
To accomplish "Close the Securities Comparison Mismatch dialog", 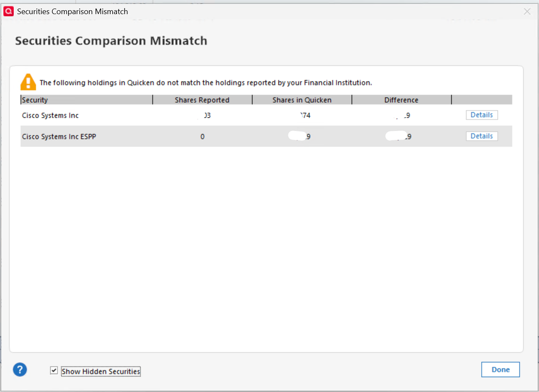I will (x=527, y=12).
